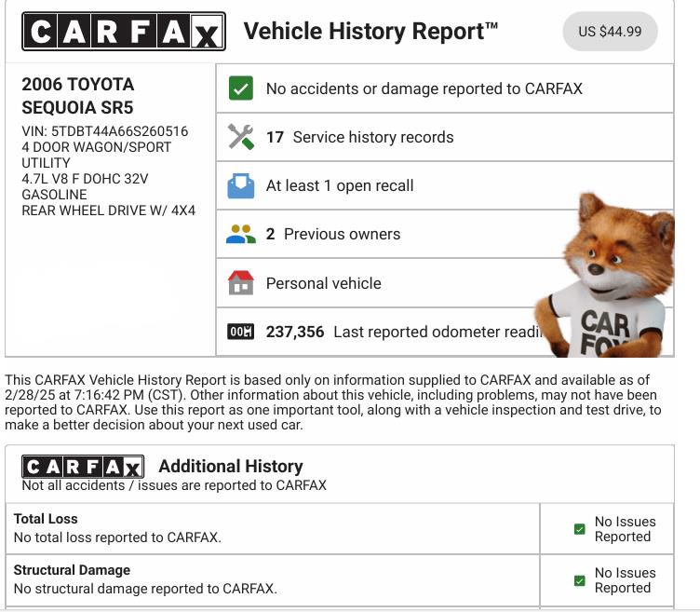Screen dimensions: 700x612
Task: Click the Total Loss green checkbox
Action: (x=580, y=529)
